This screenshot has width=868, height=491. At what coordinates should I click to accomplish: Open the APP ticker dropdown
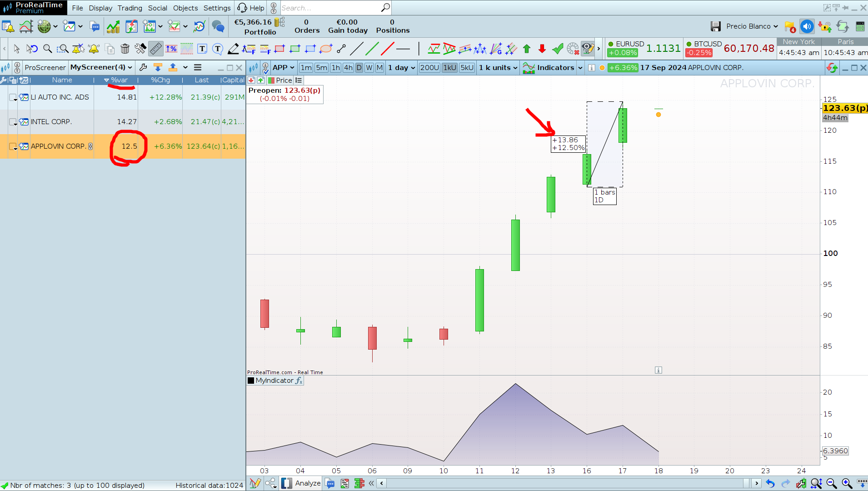(x=284, y=68)
